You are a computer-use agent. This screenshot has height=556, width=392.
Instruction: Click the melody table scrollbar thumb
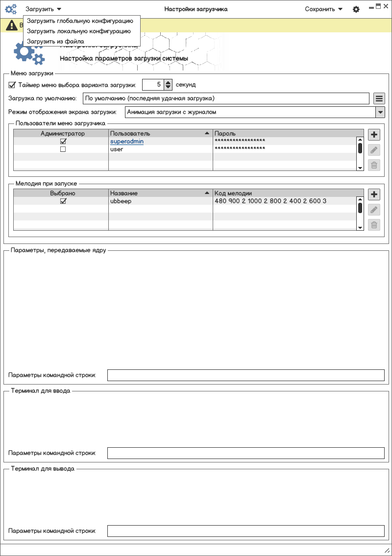360,208
